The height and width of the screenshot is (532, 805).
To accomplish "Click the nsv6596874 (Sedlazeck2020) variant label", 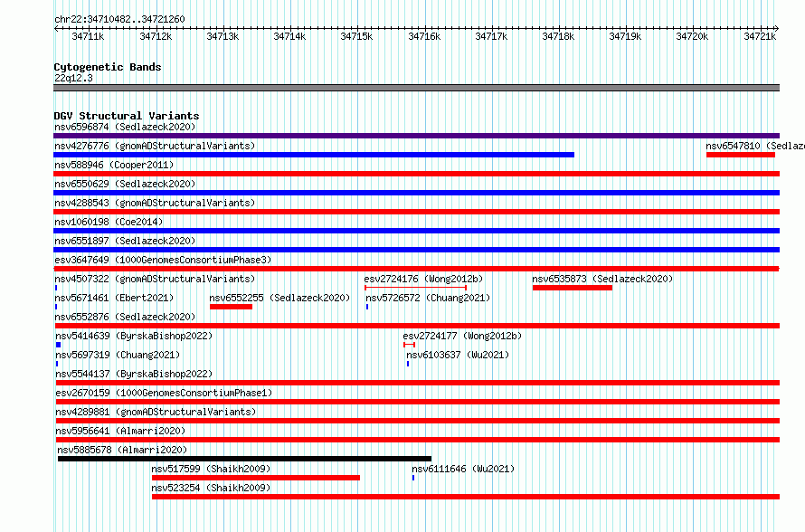I will [125, 127].
